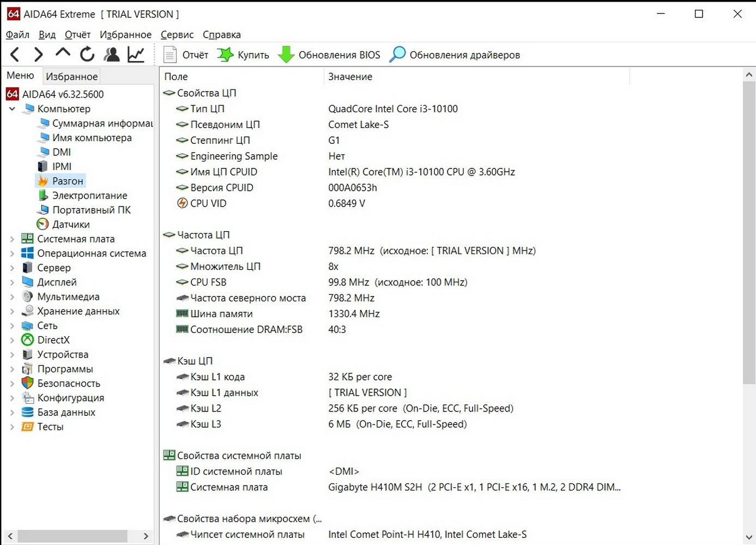Go back with the left arrow toolbar icon
Image resolution: width=756 pixels, height=545 pixels.
[15, 55]
